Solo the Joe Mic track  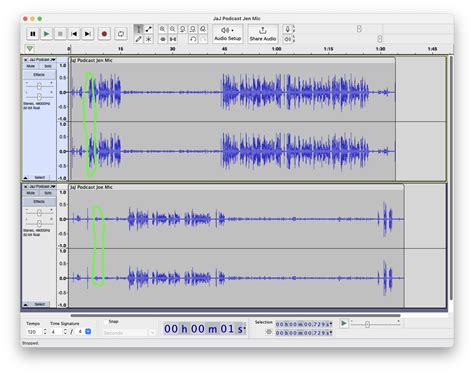48,193
